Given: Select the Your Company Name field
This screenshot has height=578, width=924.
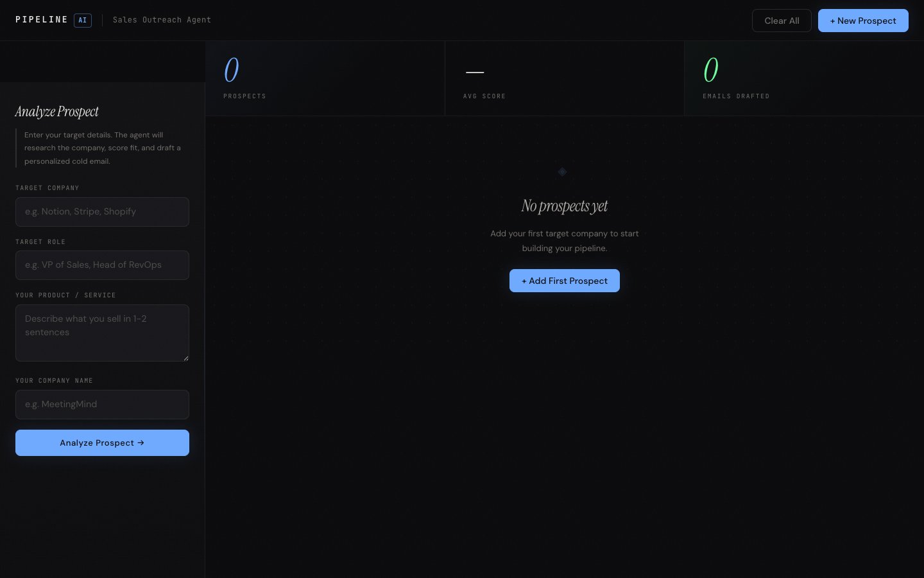Looking at the screenshot, I should [102, 405].
